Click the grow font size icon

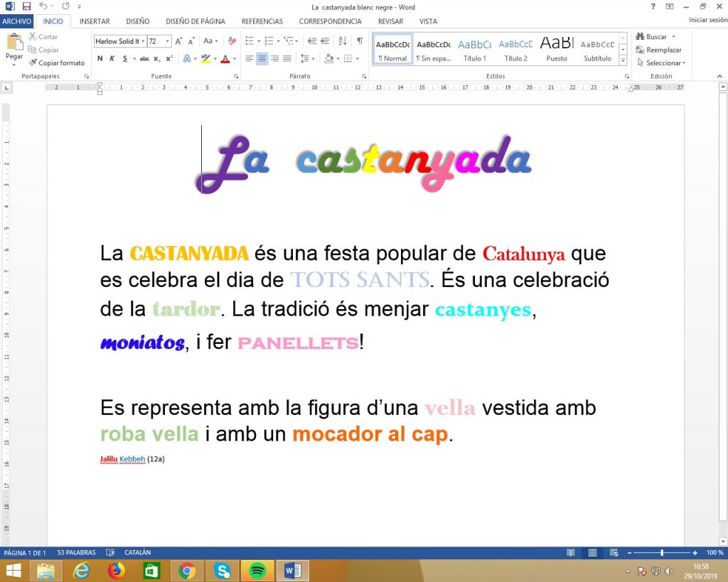[179, 41]
